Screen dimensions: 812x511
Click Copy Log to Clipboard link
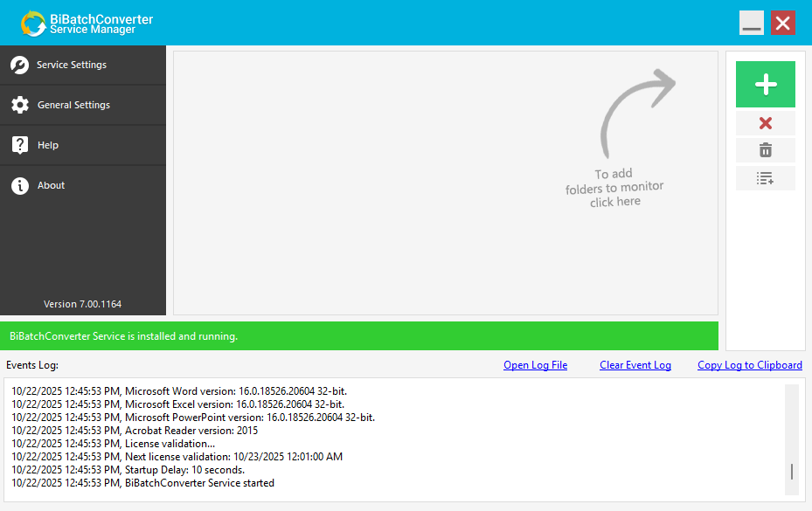coord(749,365)
